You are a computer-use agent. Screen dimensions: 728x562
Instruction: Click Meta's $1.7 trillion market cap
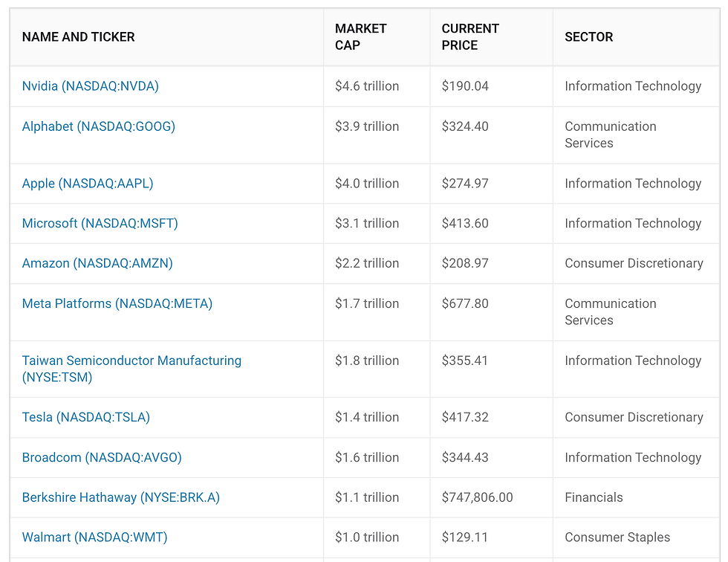pyautogui.click(x=367, y=304)
